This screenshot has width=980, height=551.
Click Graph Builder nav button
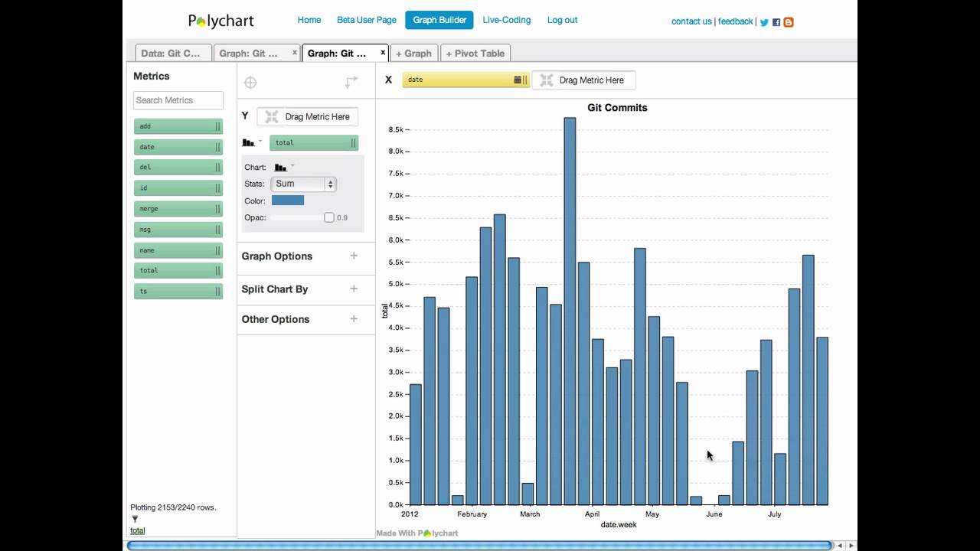pos(439,20)
